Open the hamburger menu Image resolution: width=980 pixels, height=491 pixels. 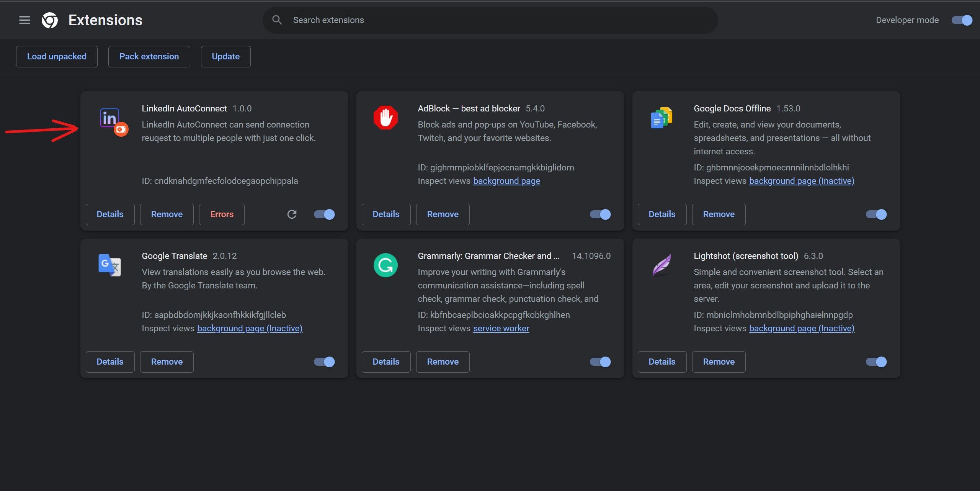coord(24,20)
